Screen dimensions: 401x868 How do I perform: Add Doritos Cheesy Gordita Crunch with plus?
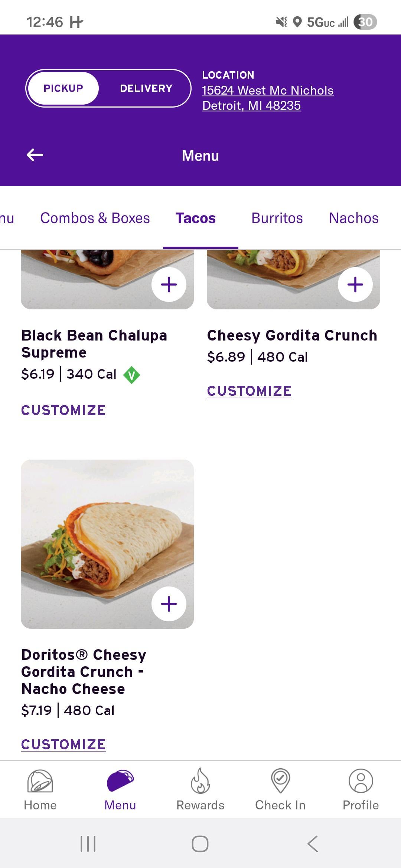coord(169,604)
